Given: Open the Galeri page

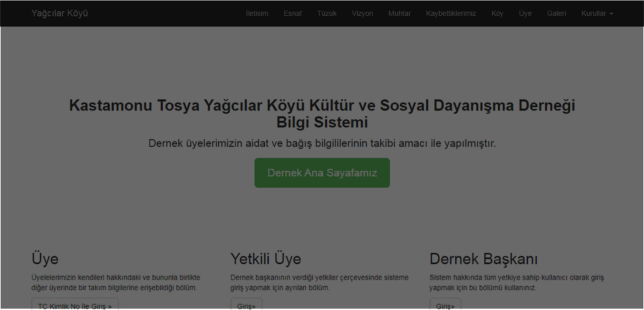Looking at the screenshot, I should [556, 13].
